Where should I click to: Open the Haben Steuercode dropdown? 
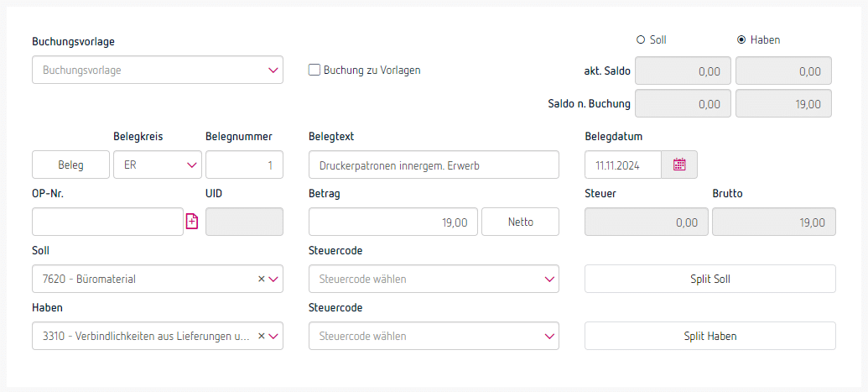point(434,336)
